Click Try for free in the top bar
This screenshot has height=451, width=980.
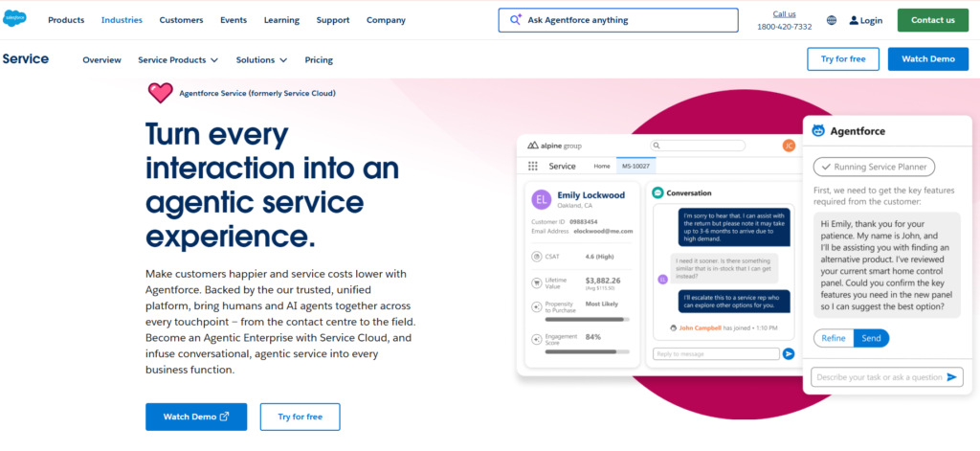coord(843,58)
